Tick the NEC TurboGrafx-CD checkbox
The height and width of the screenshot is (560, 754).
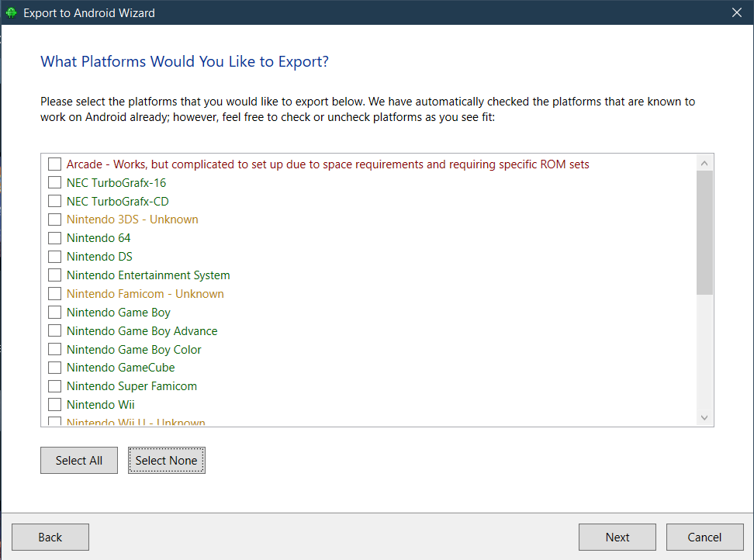pyautogui.click(x=54, y=202)
